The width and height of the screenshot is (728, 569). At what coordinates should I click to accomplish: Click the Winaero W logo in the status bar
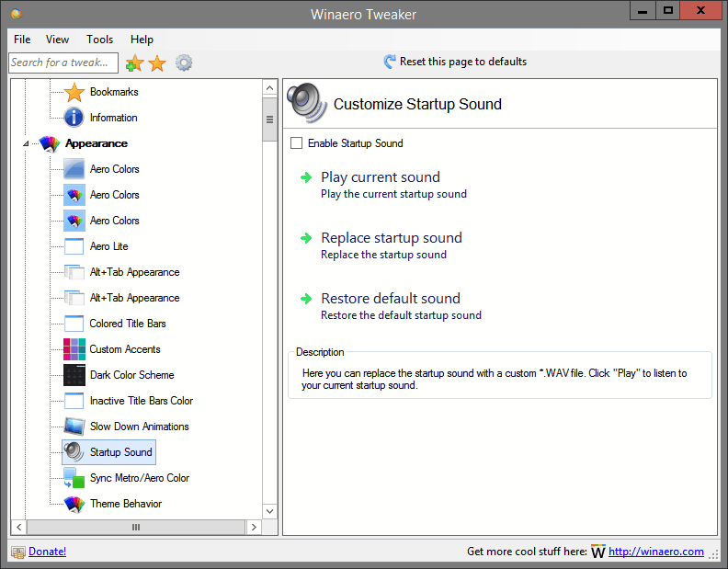[x=598, y=552]
